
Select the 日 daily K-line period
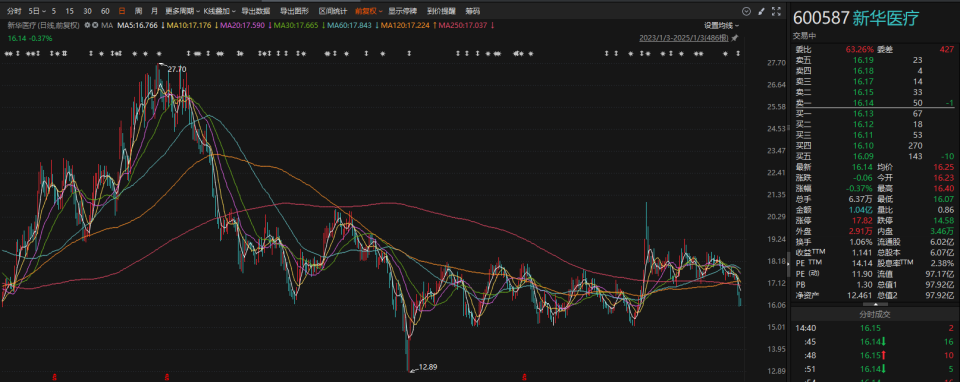pos(122,11)
